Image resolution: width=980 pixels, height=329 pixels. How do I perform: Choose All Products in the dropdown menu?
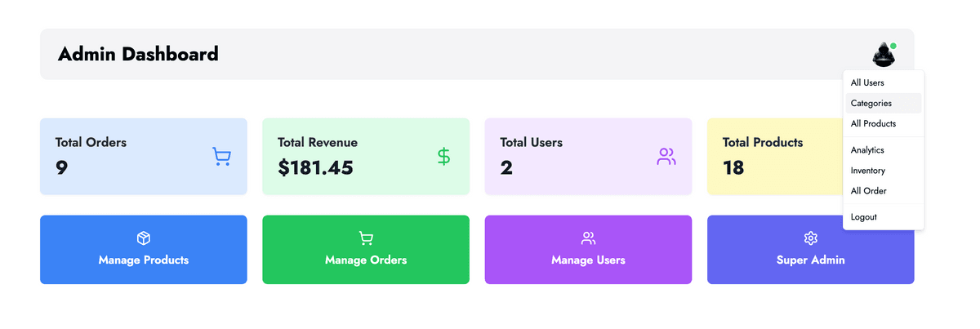873,124
